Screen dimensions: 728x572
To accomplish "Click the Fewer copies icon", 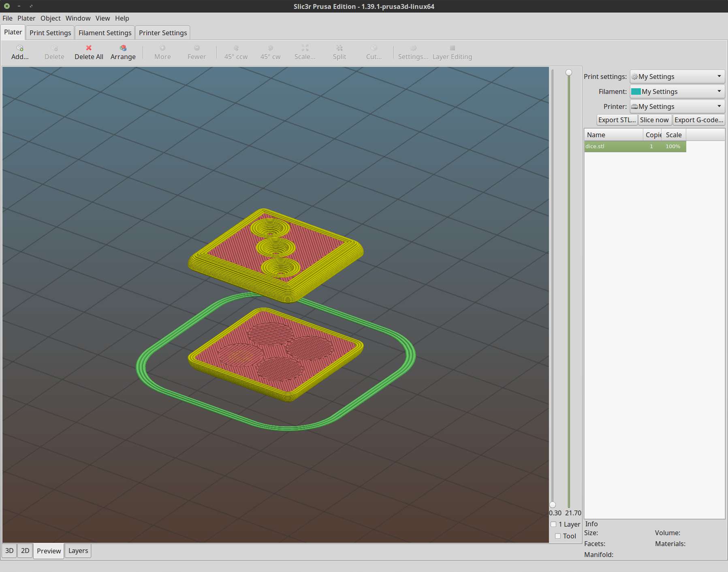I will click(197, 48).
